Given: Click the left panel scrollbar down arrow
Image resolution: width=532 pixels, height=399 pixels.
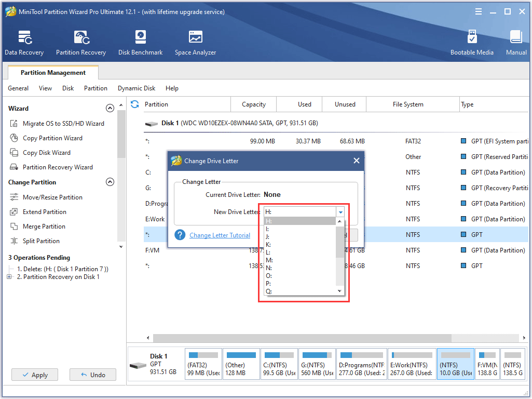Looking at the screenshot, I should [121, 247].
